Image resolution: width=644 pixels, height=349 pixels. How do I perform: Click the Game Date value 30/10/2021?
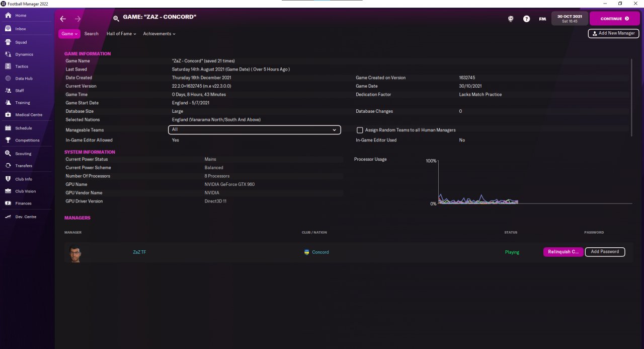[x=470, y=86]
